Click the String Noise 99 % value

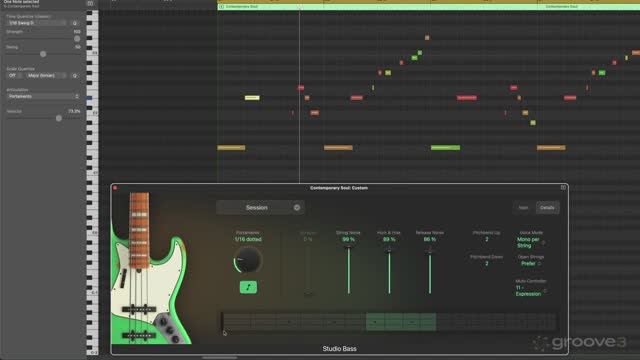(348, 239)
